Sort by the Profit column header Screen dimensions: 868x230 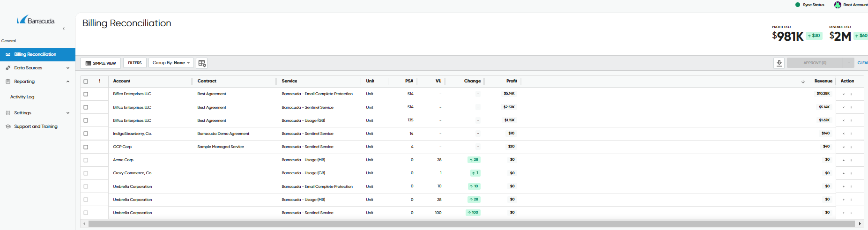[x=512, y=81]
